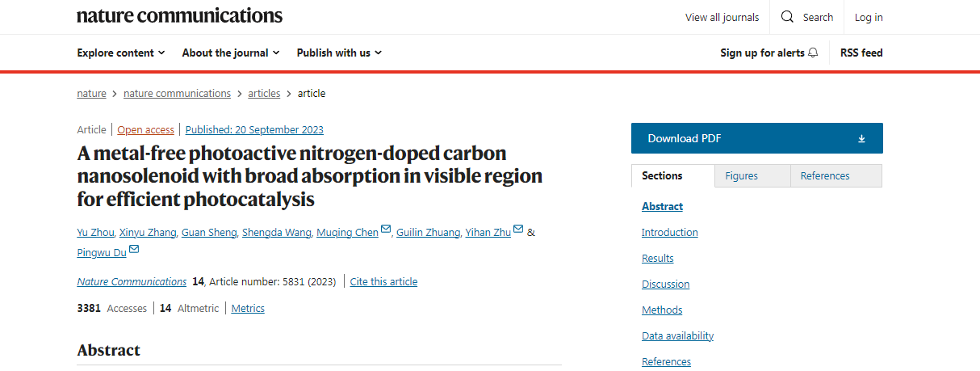980x371 pixels.
Task: Click the articles breadcrumb link
Action: coord(264,93)
